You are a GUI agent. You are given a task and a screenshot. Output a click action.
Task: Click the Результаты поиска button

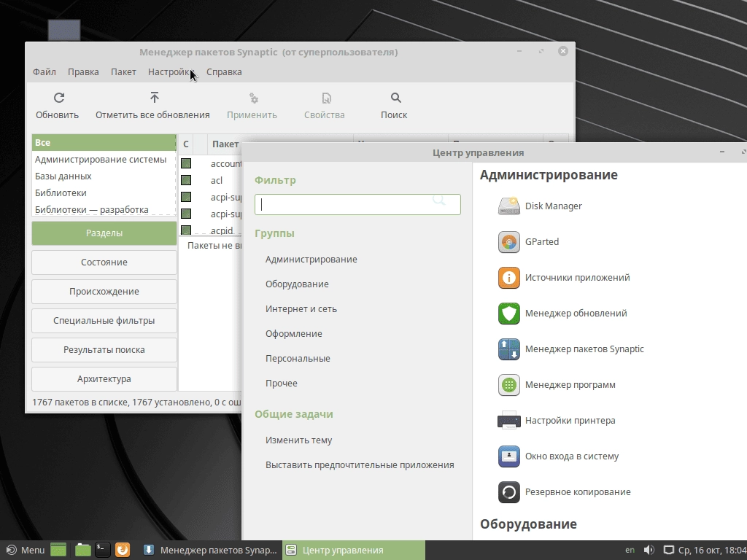click(x=104, y=350)
